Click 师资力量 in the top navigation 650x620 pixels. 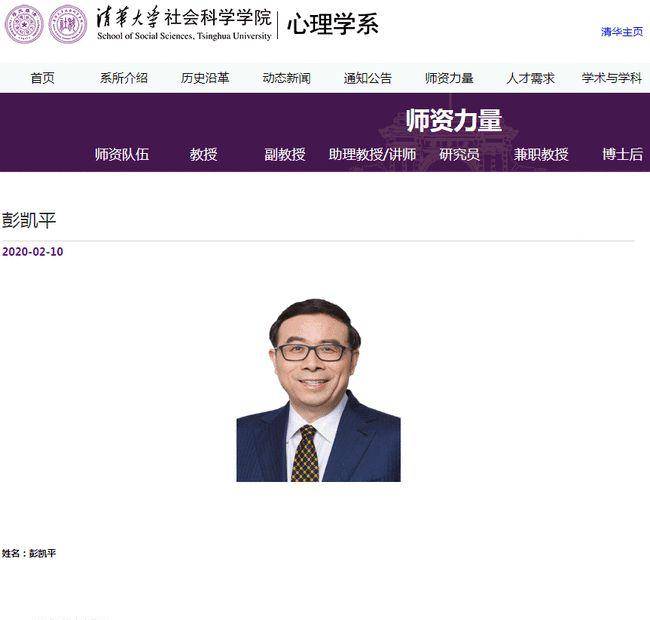tap(449, 78)
